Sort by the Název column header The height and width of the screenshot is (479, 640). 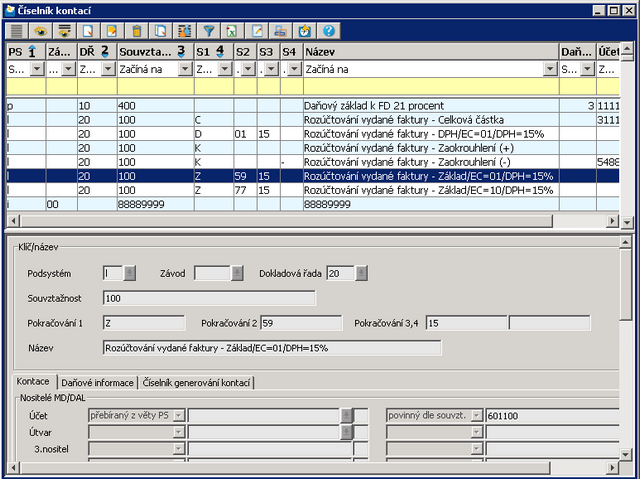tap(428, 50)
